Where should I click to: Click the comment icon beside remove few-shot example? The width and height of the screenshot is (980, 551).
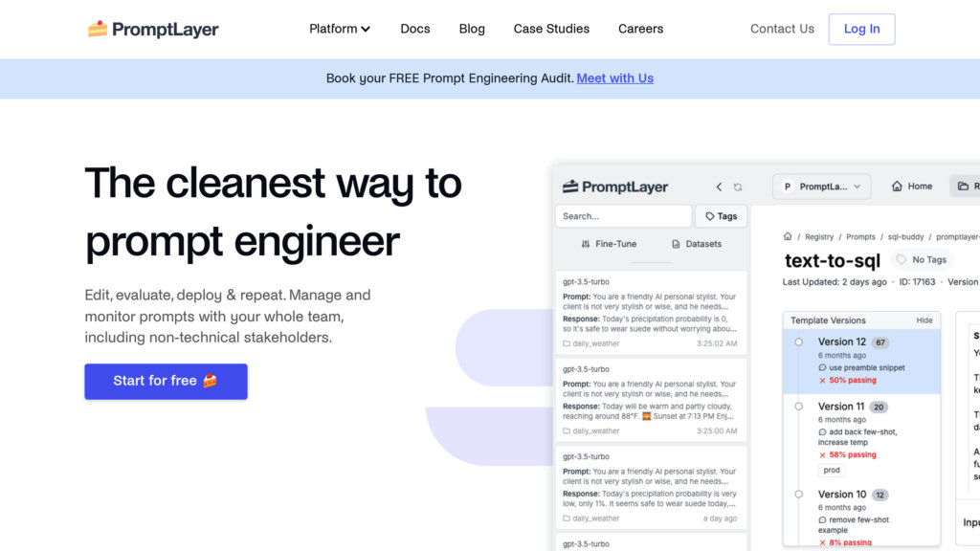point(822,519)
